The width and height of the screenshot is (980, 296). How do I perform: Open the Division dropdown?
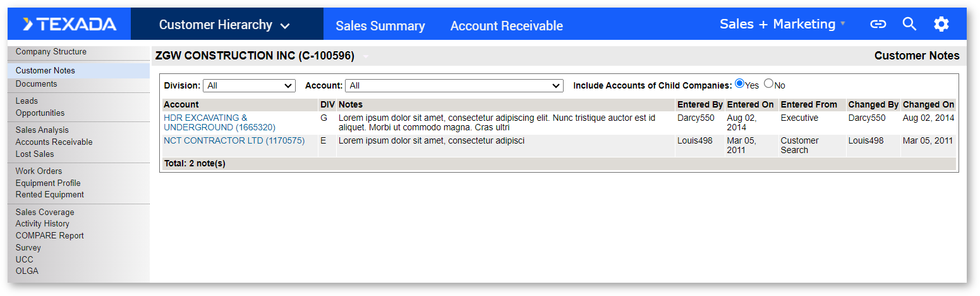click(x=249, y=85)
